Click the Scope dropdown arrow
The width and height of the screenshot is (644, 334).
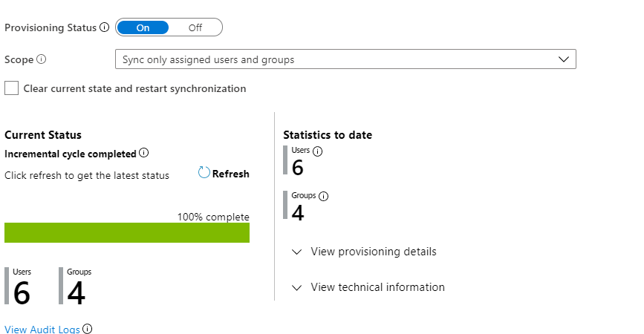[563, 59]
